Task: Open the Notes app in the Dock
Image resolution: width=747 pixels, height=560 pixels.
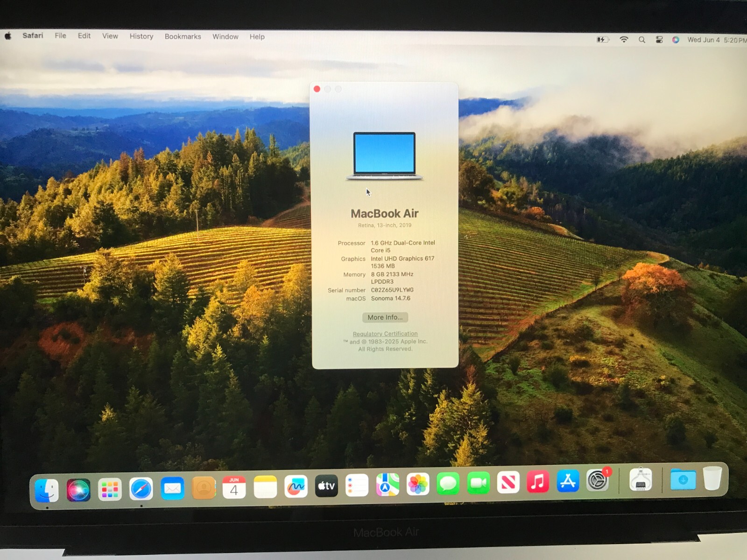Action: tap(265, 487)
